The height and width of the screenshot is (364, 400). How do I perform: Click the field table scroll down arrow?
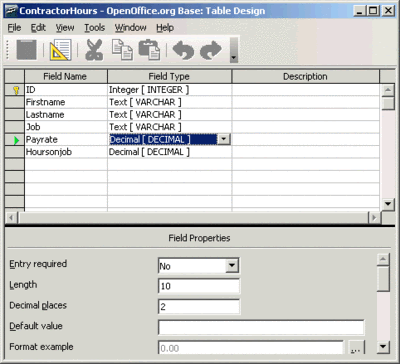pyautogui.click(x=388, y=204)
